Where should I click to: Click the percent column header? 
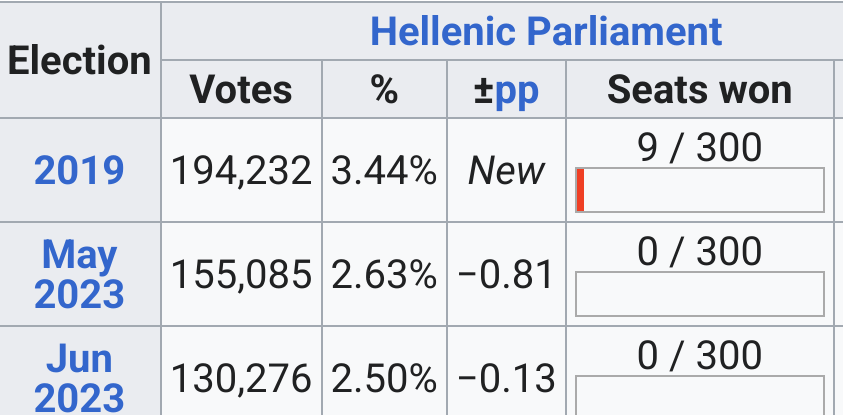[x=384, y=89]
